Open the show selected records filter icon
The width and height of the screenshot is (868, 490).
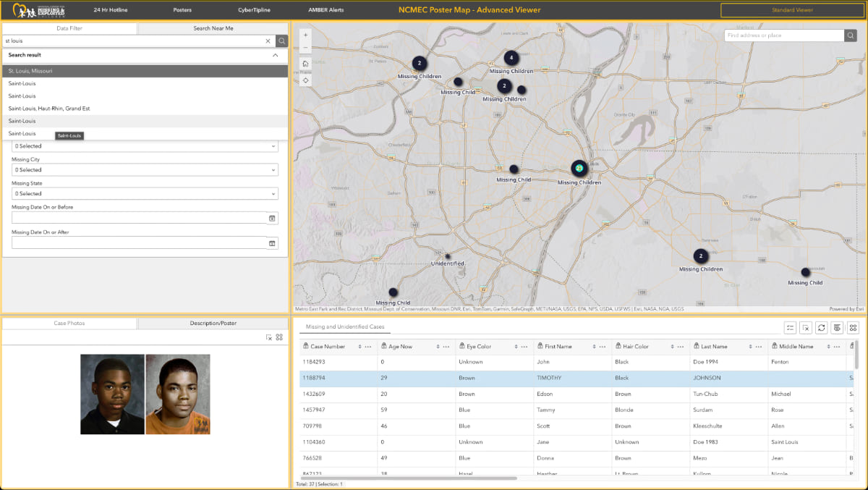[x=790, y=328]
